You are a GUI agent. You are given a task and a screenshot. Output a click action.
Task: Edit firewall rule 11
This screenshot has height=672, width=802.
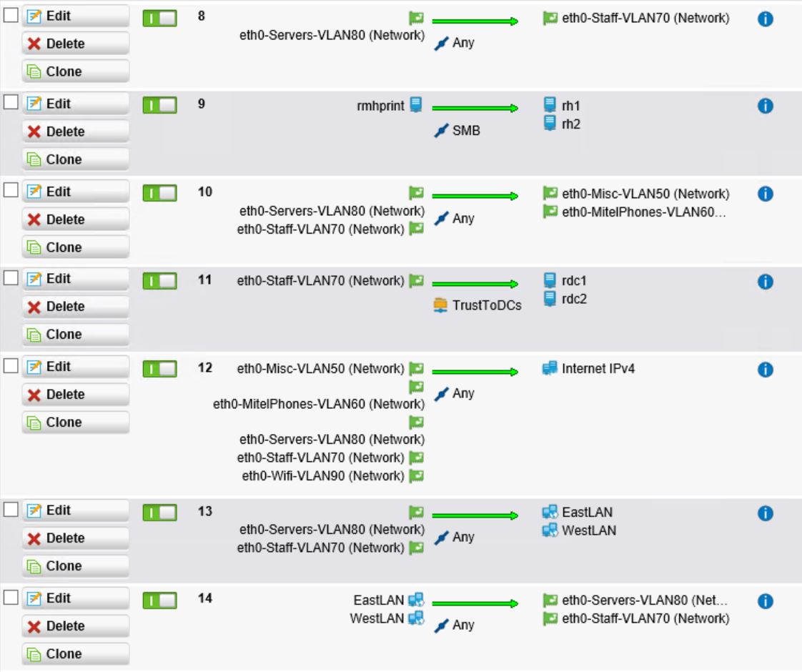(76, 280)
